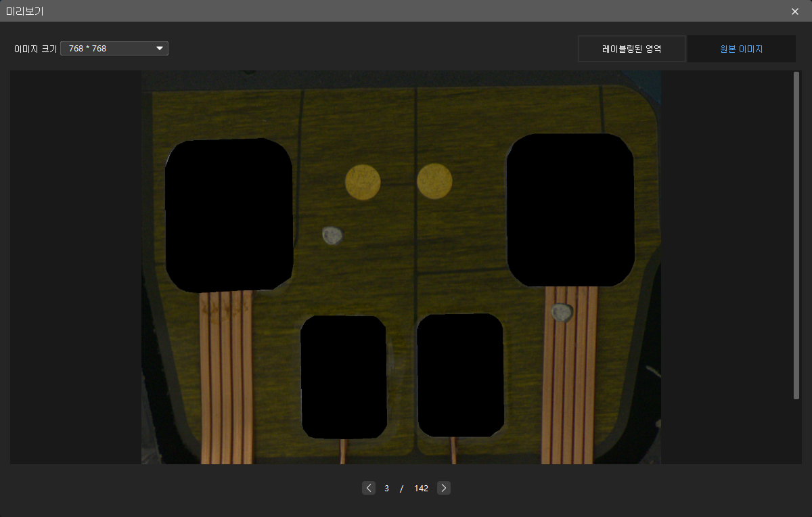Viewport: 812px width, 517px height.
Task: Click the vertical scrollbar of the preview area
Action: click(796, 235)
